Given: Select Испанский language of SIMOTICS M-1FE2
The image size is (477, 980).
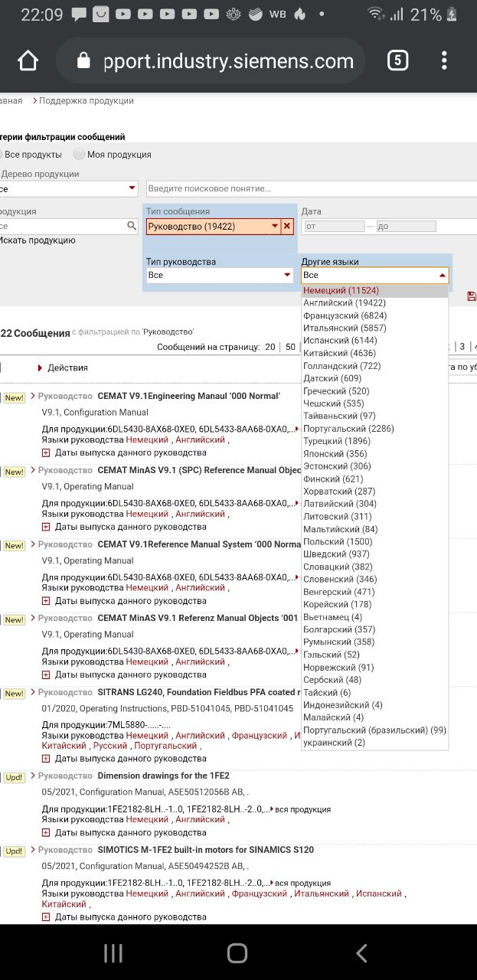Looking at the screenshot, I should coord(378,893).
